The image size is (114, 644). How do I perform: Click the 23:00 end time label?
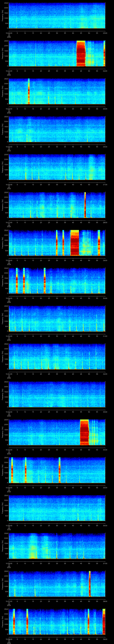[105, 33]
